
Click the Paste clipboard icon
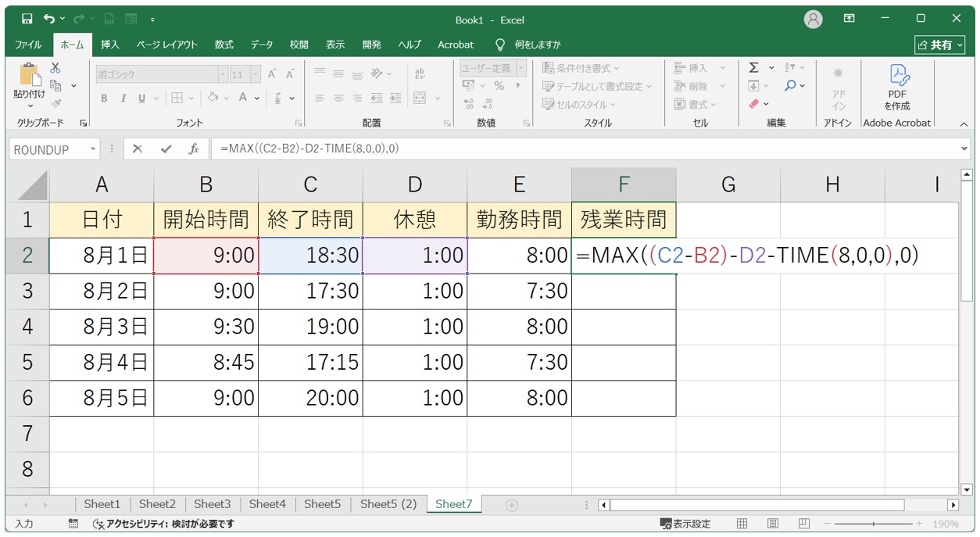pos(30,74)
